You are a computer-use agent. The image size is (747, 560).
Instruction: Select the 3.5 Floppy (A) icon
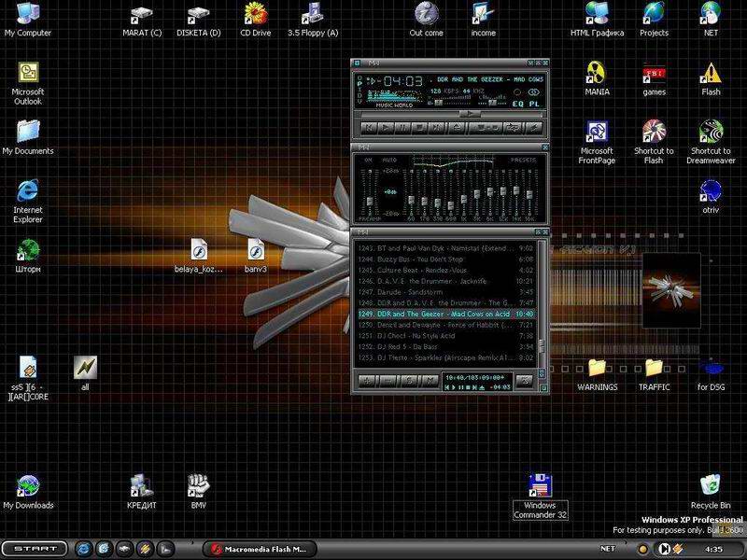313,20
